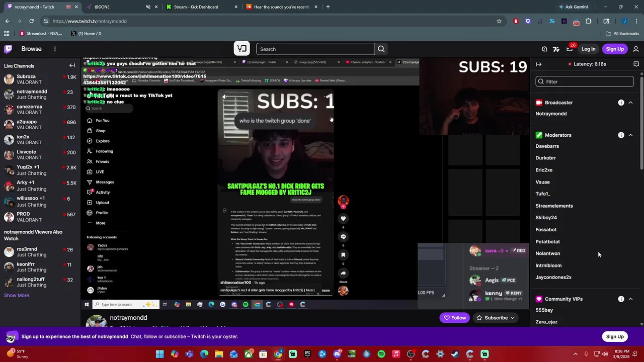644x362 pixels.
Task: Unmute the @DONE tab audio
Action: [x=148, y=7]
